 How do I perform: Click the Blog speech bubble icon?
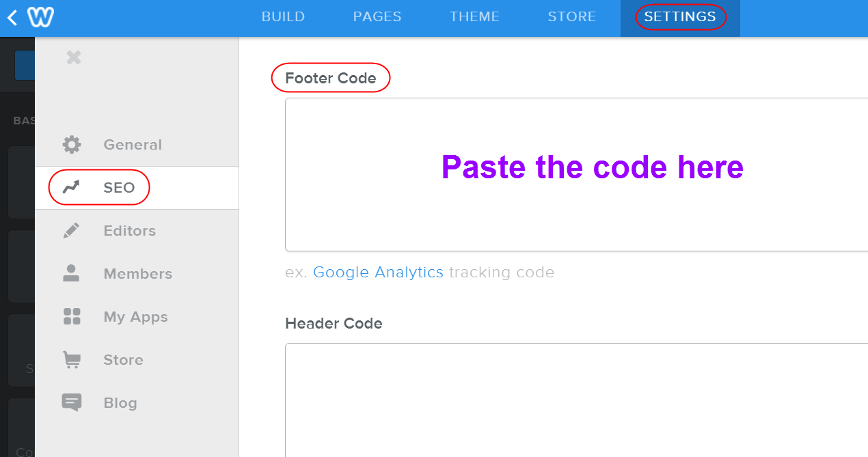click(72, 403)
